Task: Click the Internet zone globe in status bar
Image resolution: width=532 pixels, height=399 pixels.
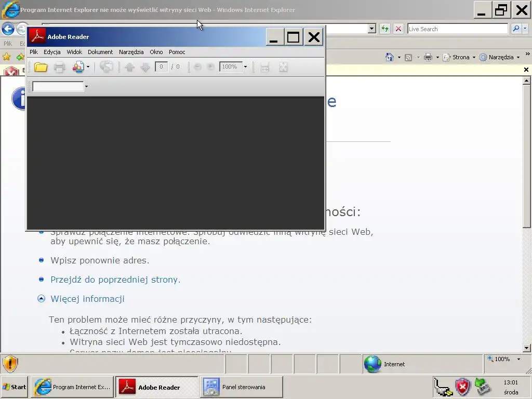Action: [x=373, y=364]
